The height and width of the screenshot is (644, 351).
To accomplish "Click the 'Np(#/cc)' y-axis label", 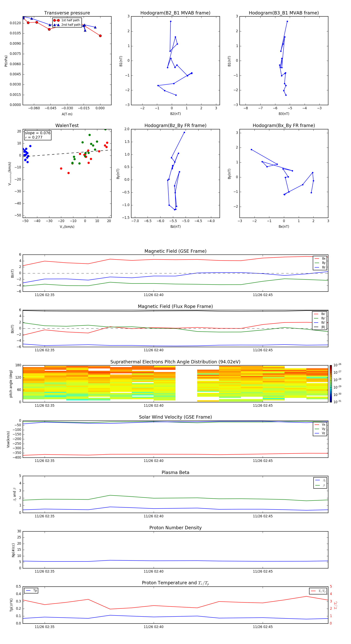I will 13,550.
